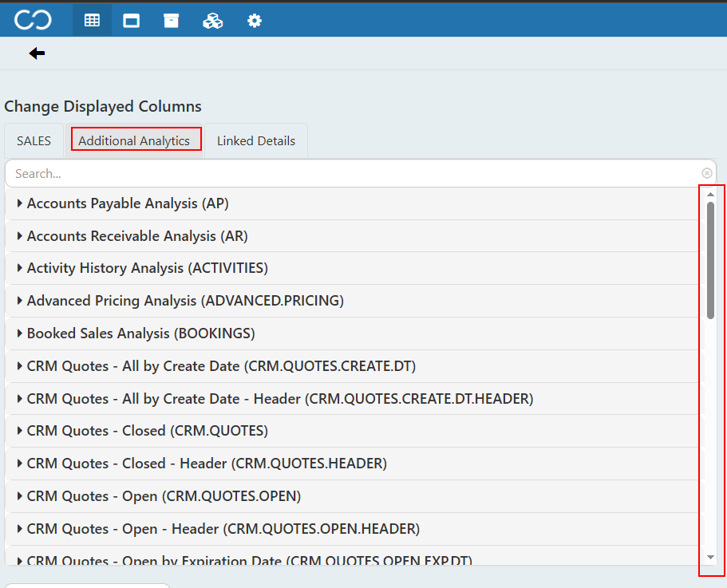Click the list scrollbar down arrow
The image size is (727, 588).
tap(710, 558)
